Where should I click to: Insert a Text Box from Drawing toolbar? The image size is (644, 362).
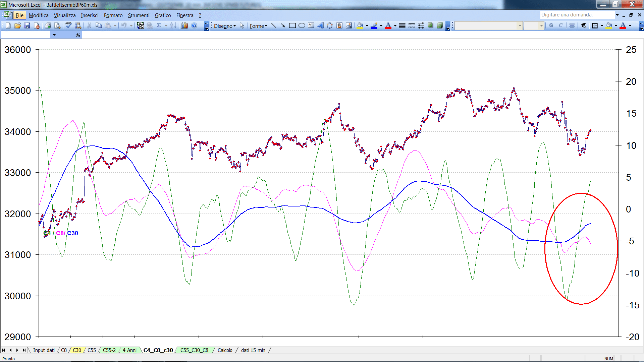pyautogui.click(x=311, y=25)
